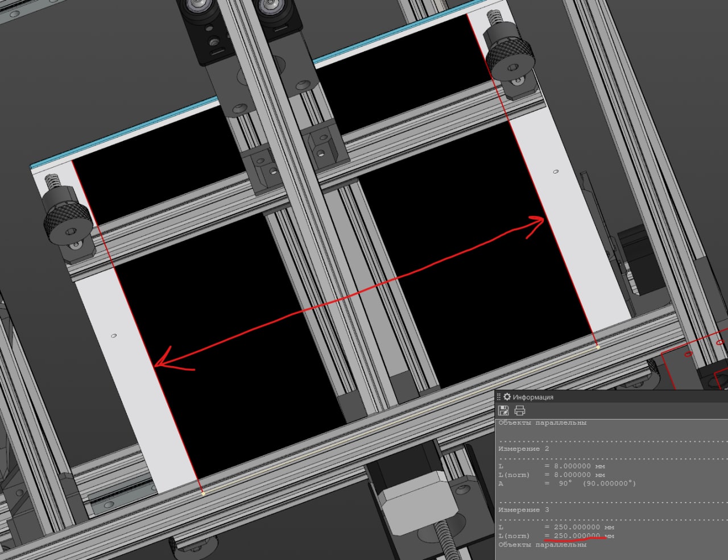Image resolution: width=728 pixels, height=560 pixels.
Task: Click the L(norm) = 250.000000 мм line
Action: (x=556, y=536)
